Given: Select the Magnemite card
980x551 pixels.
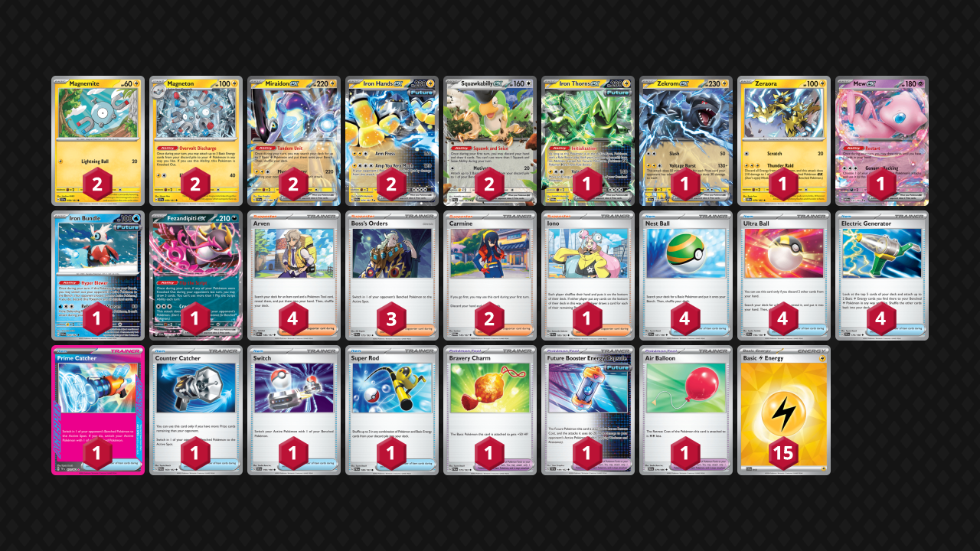Looking at the screenshot, I should 98,141.
